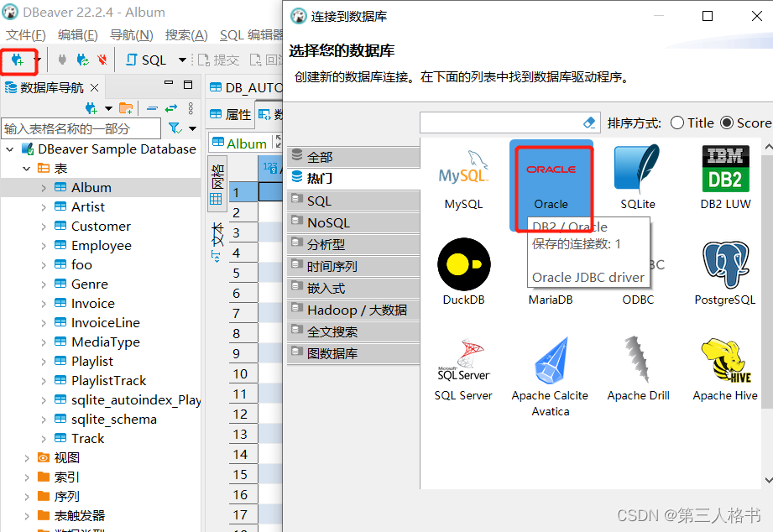773x532 pixels.
Task: Select the 全部 category
Action: 353,157
